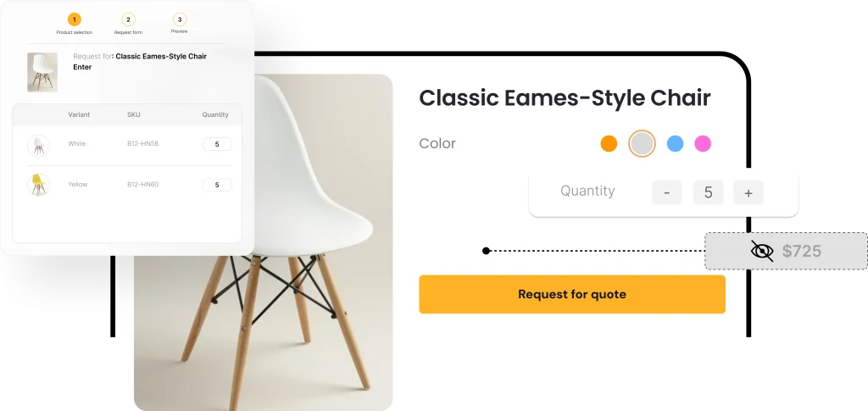Click the SKU column header
Viewport: 868px width, 411px height.
pos(133,114)
